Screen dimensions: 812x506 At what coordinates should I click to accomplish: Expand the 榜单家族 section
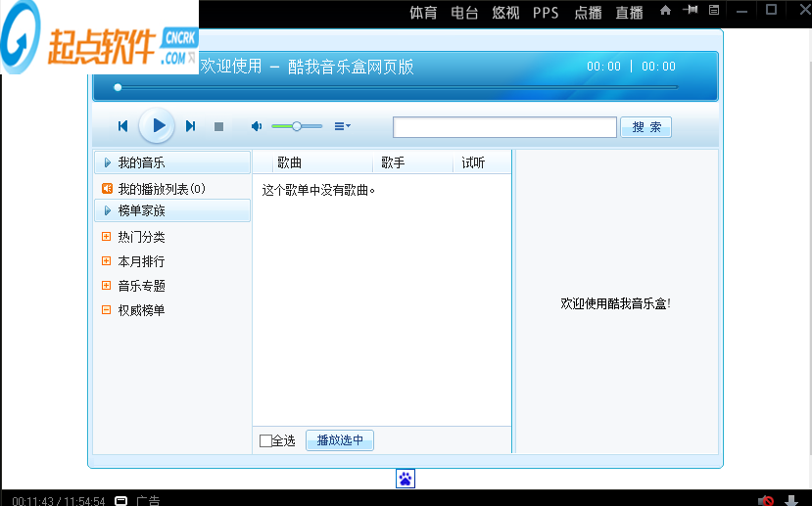172,210
